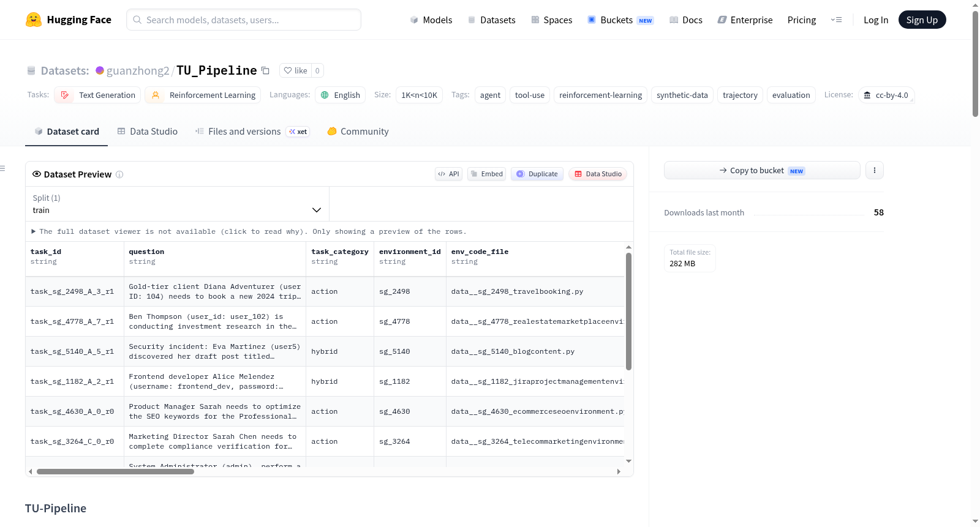Open Data Studio from the preview header
This screenshot has height=527, width=980.
pos(598,174)
